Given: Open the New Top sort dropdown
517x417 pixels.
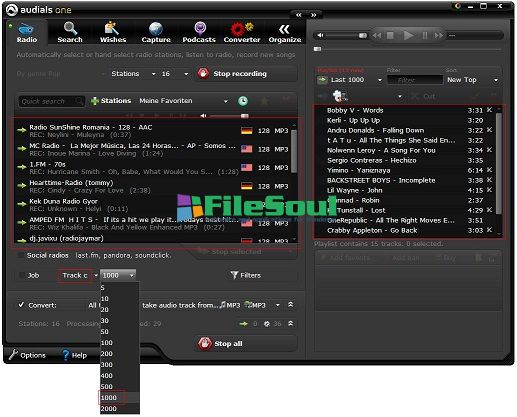Looking at the screenshot, I should 496,80.
